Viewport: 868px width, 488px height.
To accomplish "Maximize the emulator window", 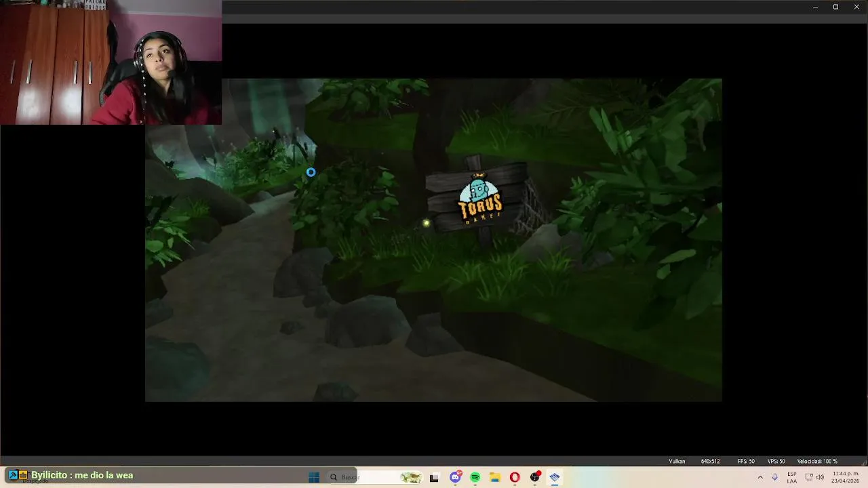I will pyautogui.click(x=835, y=7).
